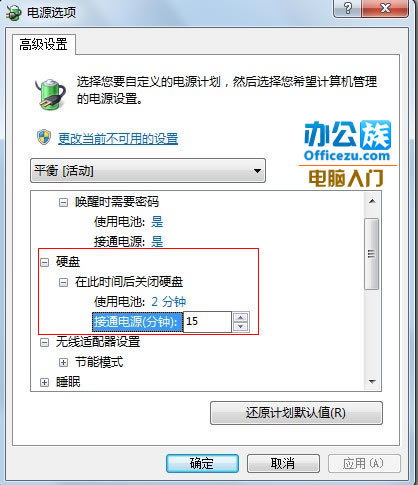Increase minutes with spinner up arrow
The width and height of the screenshot is (418, 485).
[241, 317]
